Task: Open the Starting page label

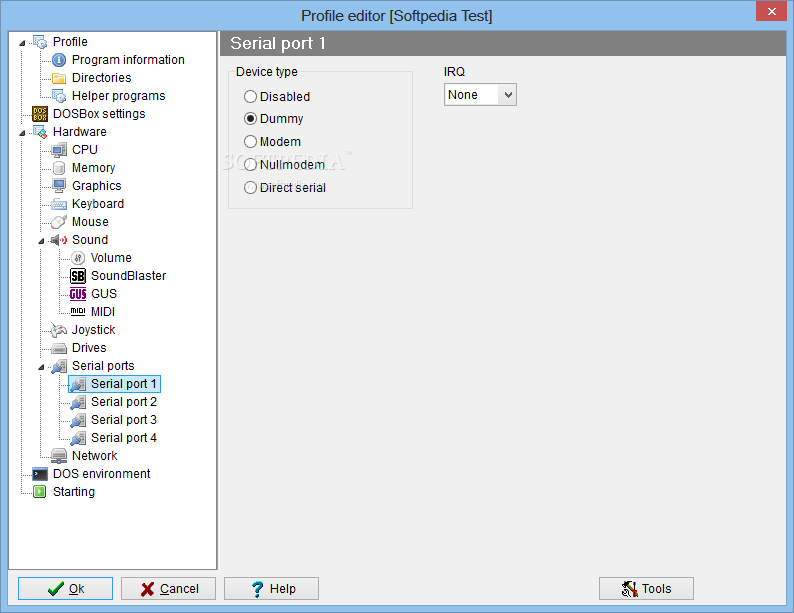Action: point(74,492)
